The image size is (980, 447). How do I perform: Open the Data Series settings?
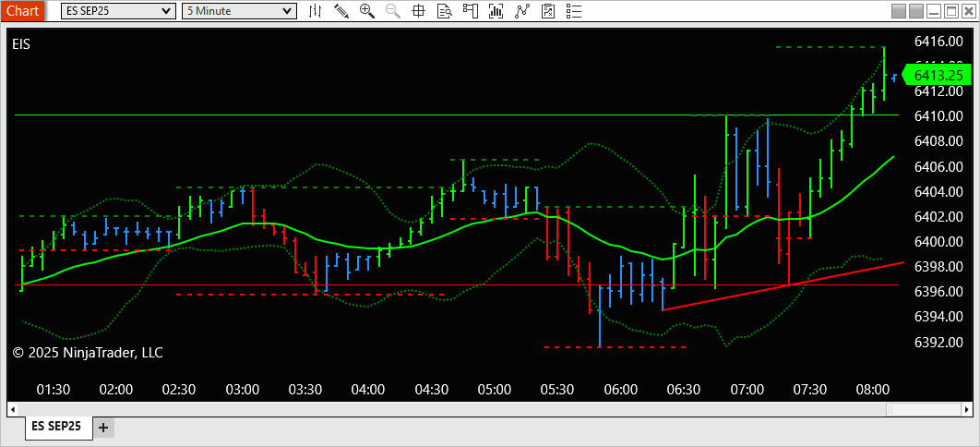click(x=496, y=11)
